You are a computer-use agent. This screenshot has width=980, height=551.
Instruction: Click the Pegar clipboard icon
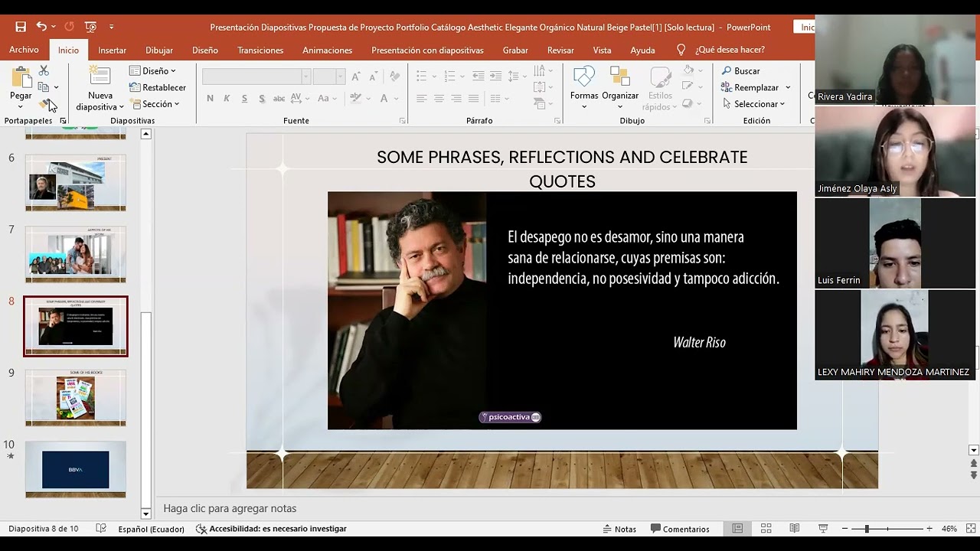pos(21,77)
